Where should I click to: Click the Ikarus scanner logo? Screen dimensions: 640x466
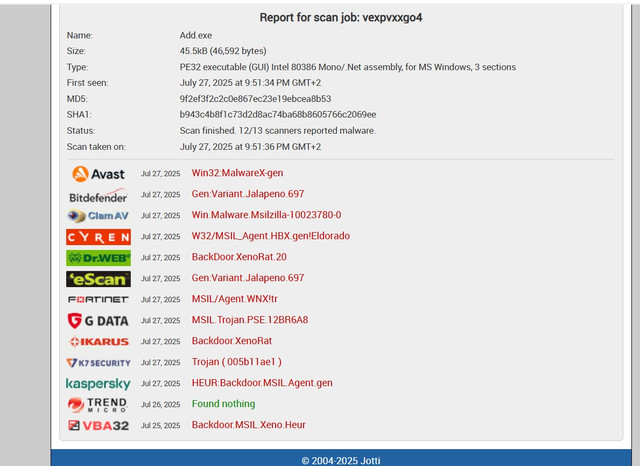point(99,342)
